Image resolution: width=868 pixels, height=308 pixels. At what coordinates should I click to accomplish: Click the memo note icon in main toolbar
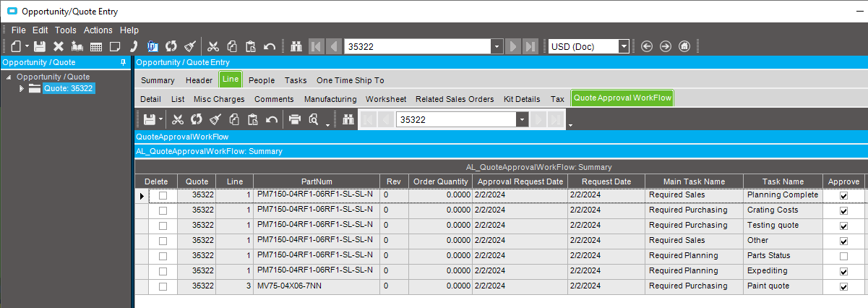click(x=114, y=46)
